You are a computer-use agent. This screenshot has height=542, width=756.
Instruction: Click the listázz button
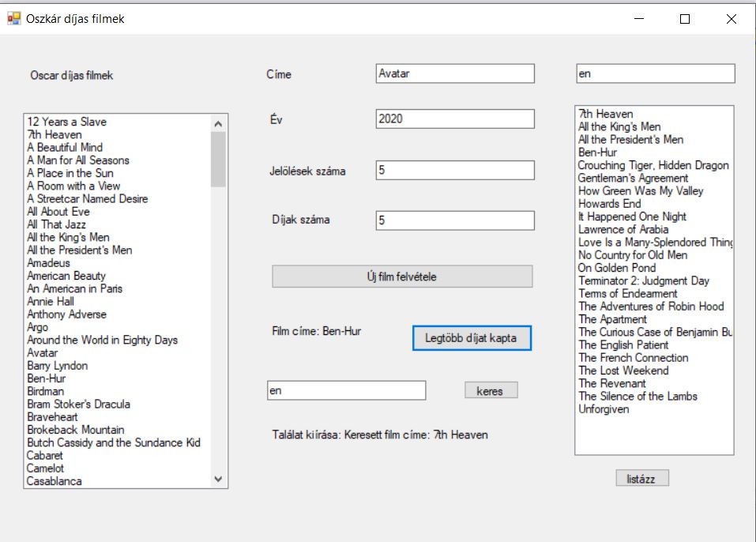point(641,478)
